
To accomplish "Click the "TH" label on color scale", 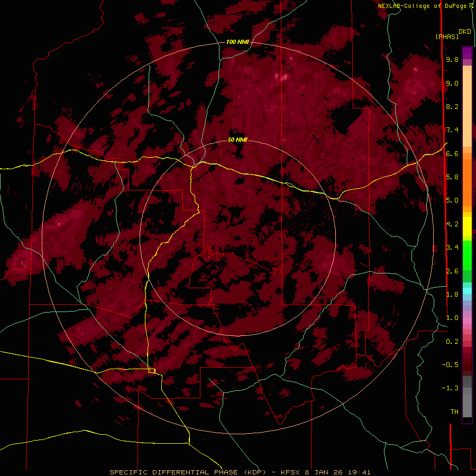I will pyautogui.click(x=454, y=411).
